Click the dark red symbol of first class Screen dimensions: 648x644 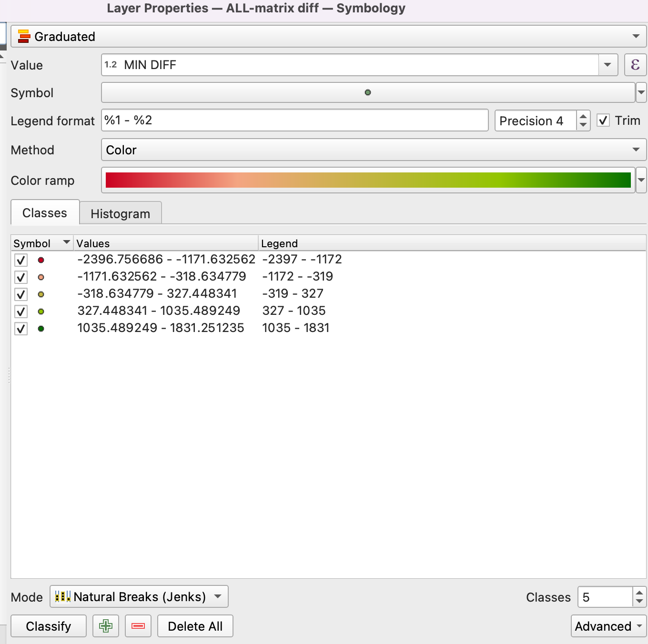point(41,260)
